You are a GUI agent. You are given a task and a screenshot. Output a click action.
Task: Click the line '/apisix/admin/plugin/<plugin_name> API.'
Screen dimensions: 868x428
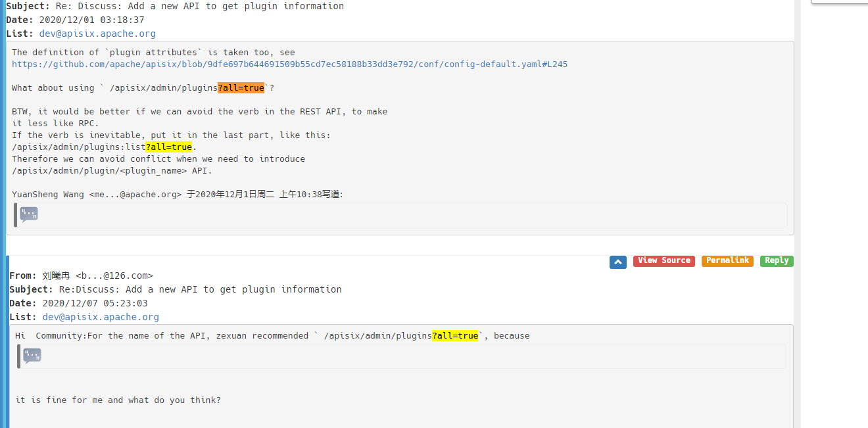coord(112,171)
